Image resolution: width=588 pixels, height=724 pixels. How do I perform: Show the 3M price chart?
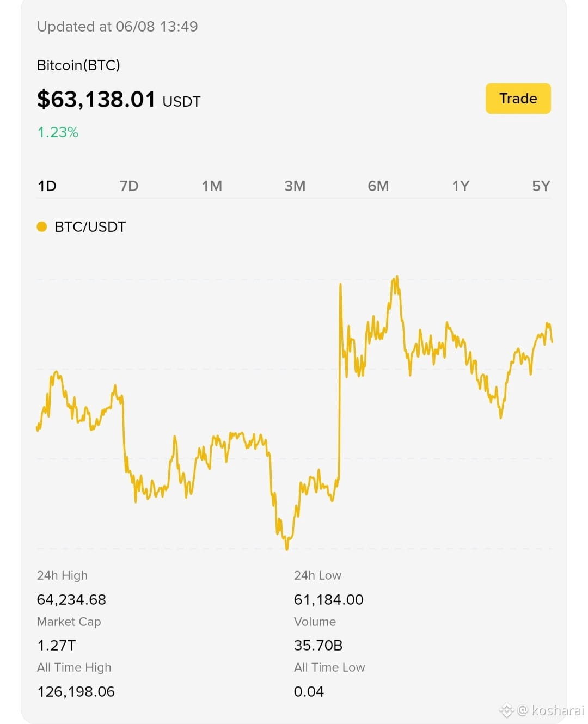point(295,186)
